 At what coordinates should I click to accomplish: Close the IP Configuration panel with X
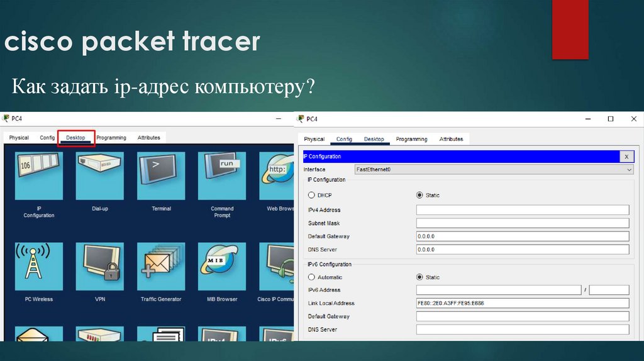626,157
